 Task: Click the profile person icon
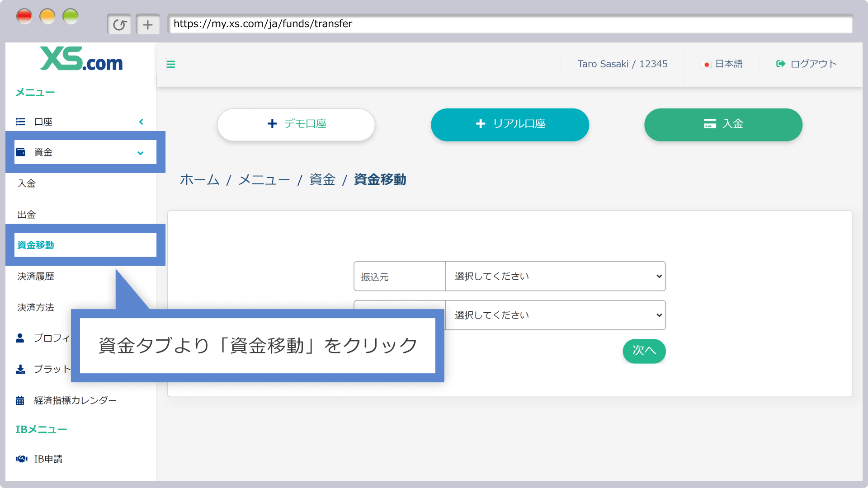point(20,338)
